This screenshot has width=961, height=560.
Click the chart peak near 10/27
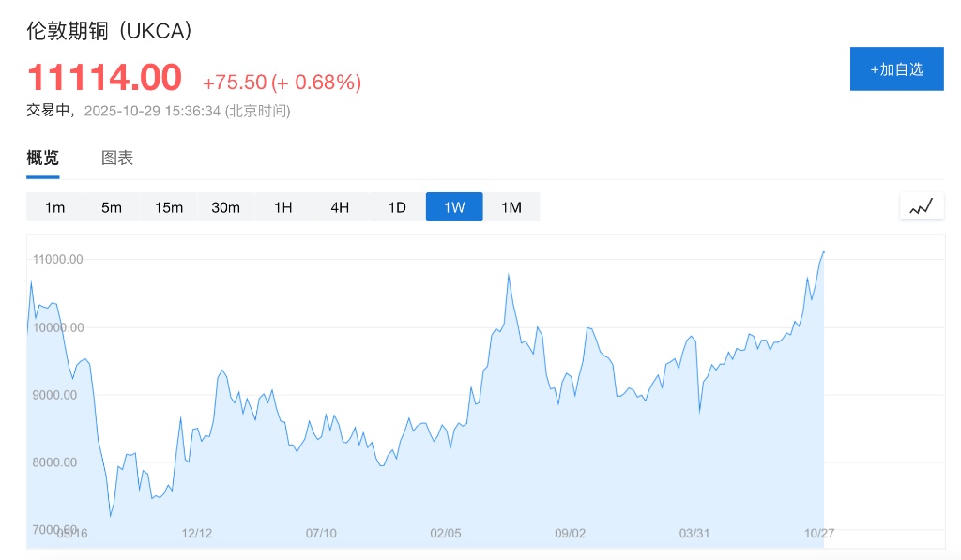[x=823, y=251]
